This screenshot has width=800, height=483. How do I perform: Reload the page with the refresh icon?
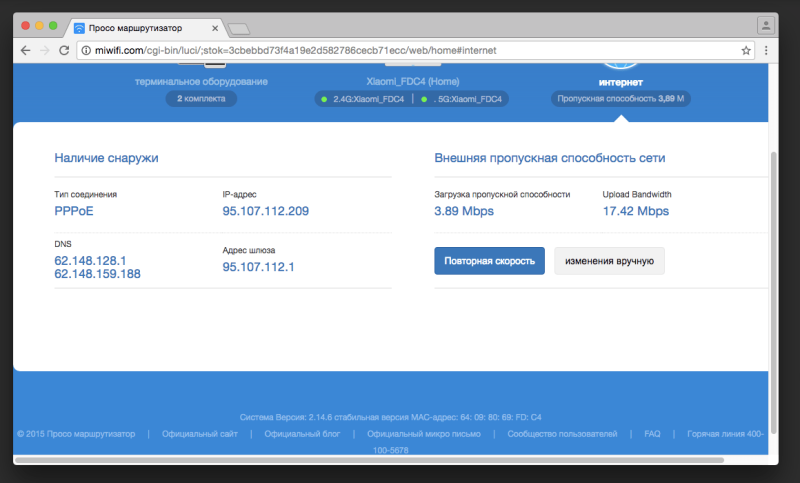pyautogui.click(x=64, y=50)
